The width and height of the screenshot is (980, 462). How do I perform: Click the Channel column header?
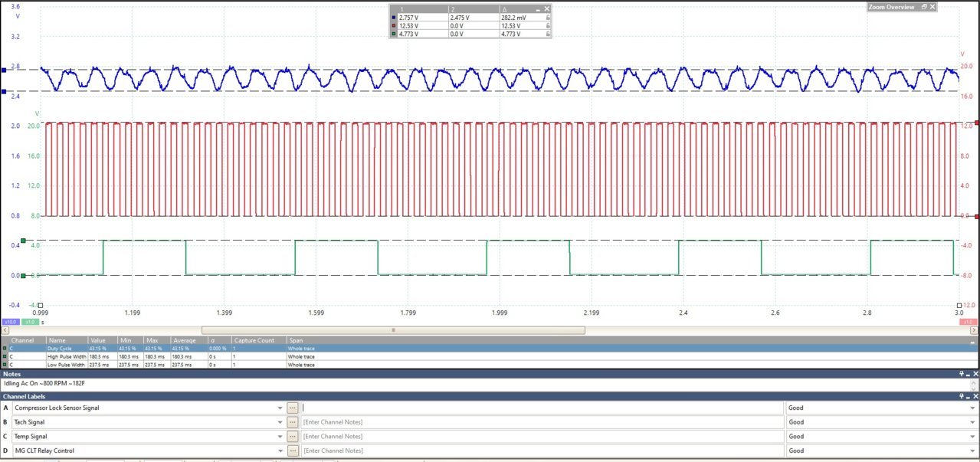point(27,340)
